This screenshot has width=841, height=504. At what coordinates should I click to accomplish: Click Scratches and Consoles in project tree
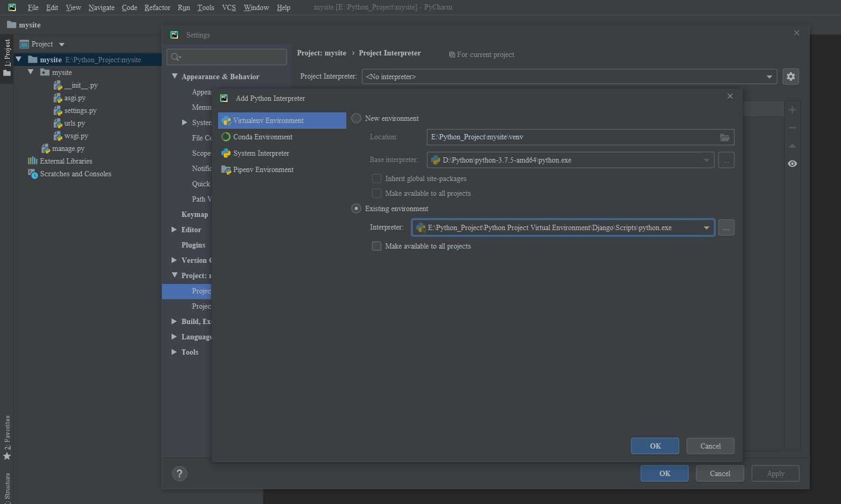point(70,174)
